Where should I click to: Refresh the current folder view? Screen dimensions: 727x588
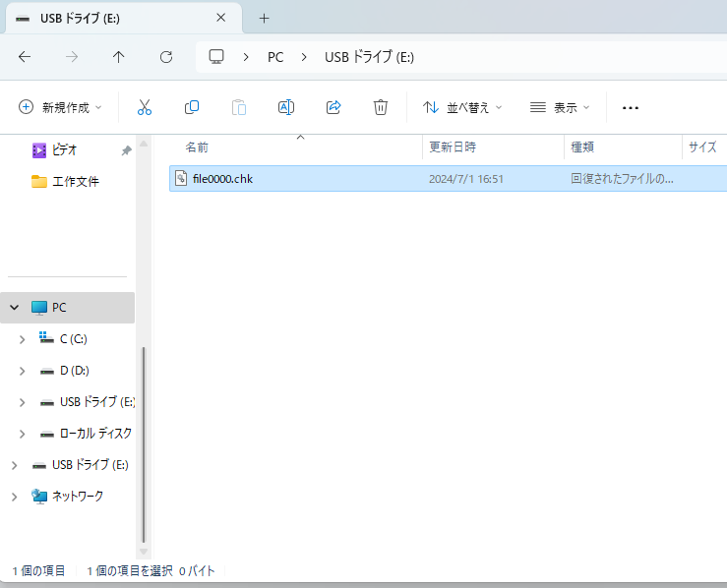pyautogui.click(x=166, y=57)
